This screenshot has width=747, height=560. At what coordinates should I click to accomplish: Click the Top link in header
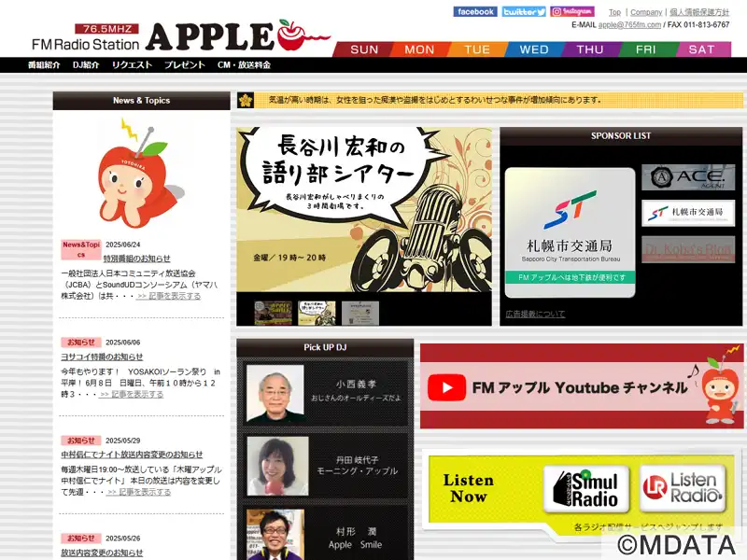point(614,12)
